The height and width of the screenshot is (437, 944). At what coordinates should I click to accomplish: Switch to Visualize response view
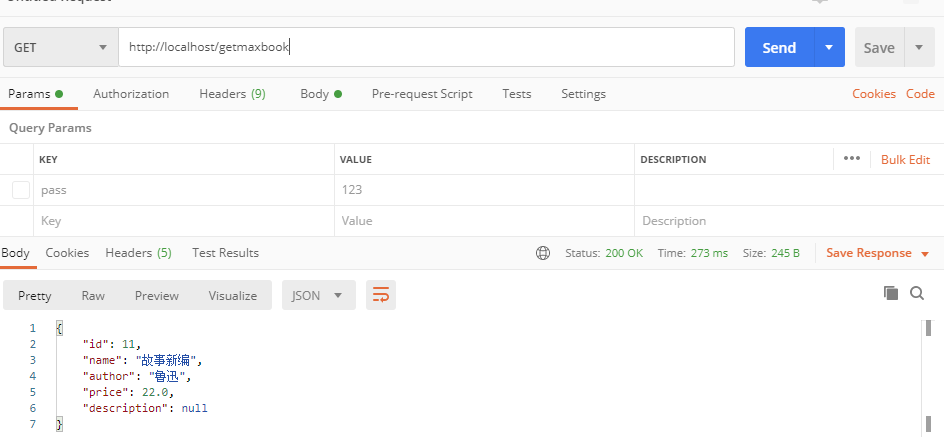pyautogui.click(x=232, y=296)
